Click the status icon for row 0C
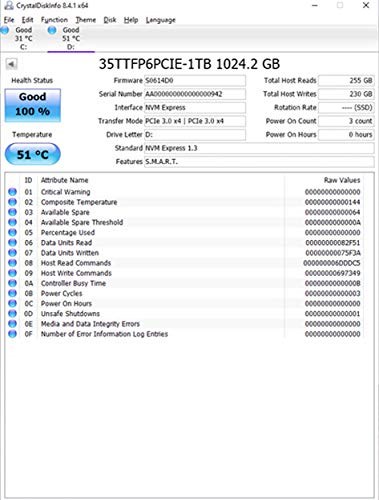This screenshot has width=379, height=500. tap(12, 303)
